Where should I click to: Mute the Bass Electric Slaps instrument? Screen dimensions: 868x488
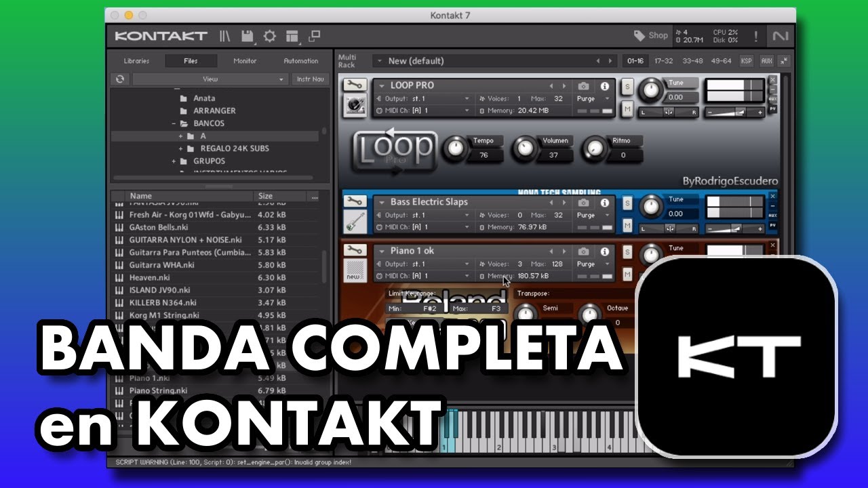tap(627, 225)
